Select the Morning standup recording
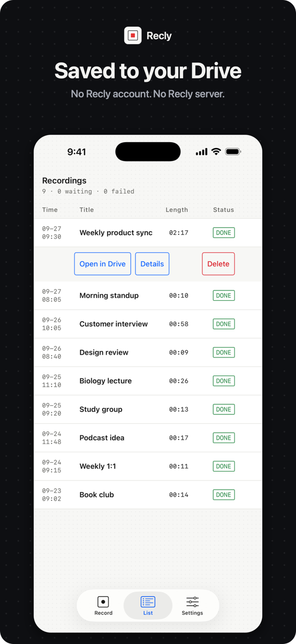Image resolution: width=296 pixels, height=644 pixels. [x=148, y=295]
